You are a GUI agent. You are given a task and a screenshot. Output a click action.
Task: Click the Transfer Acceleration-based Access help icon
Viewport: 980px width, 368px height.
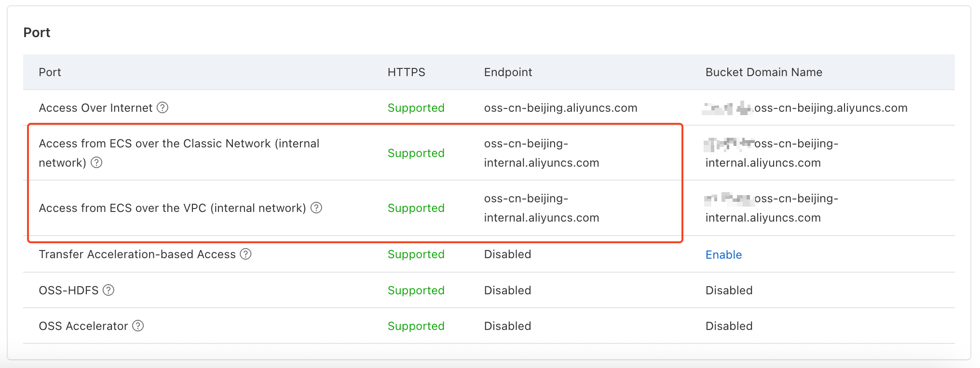point(246,254)
